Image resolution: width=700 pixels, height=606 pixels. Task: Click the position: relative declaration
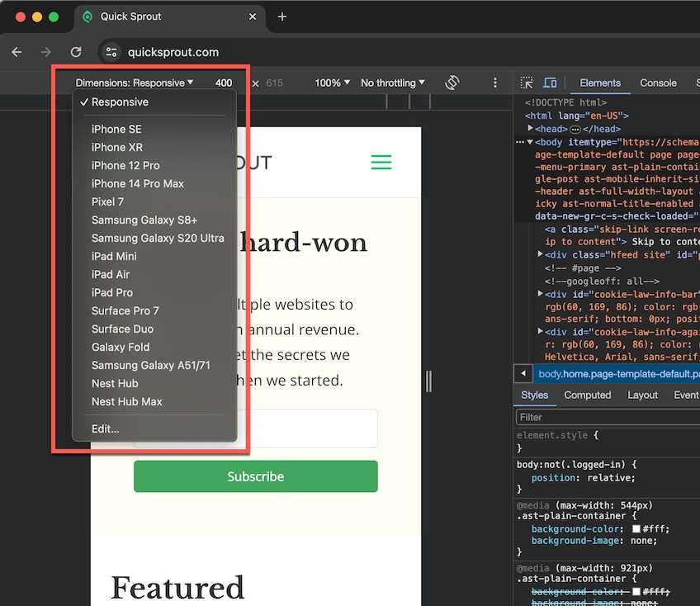[x=583, y=478]
